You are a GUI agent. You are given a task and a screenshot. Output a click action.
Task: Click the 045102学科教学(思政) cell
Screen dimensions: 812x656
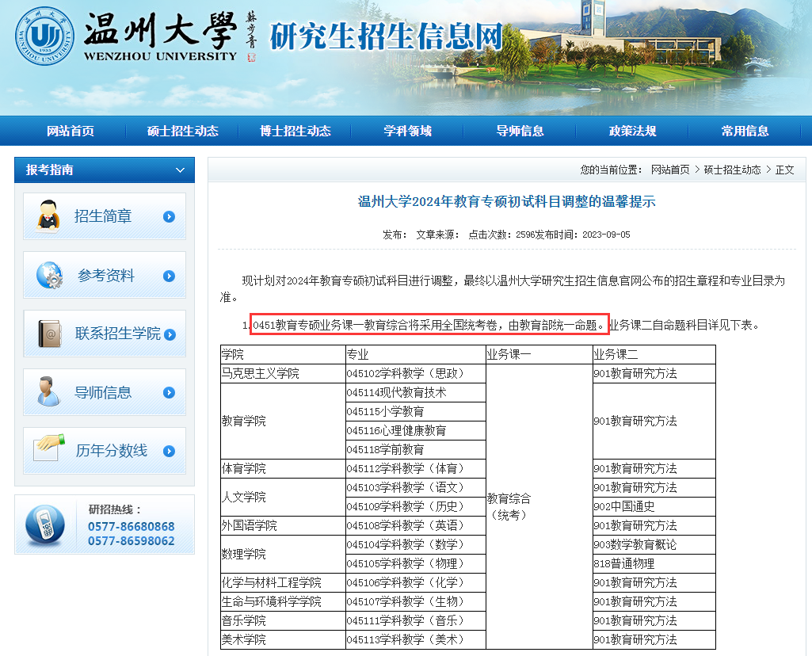[x=416, y=373]
